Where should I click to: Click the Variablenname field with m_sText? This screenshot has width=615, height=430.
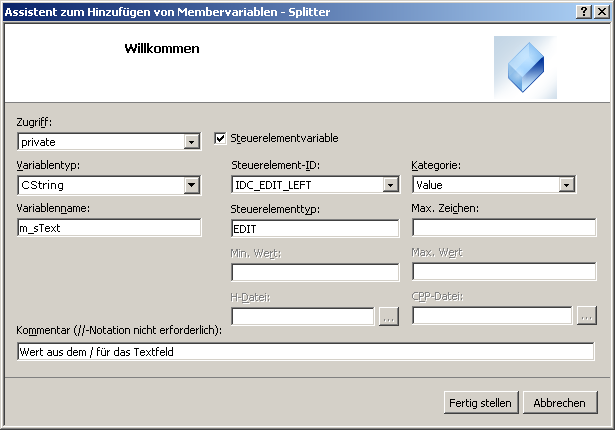click(x=109, y=228)
